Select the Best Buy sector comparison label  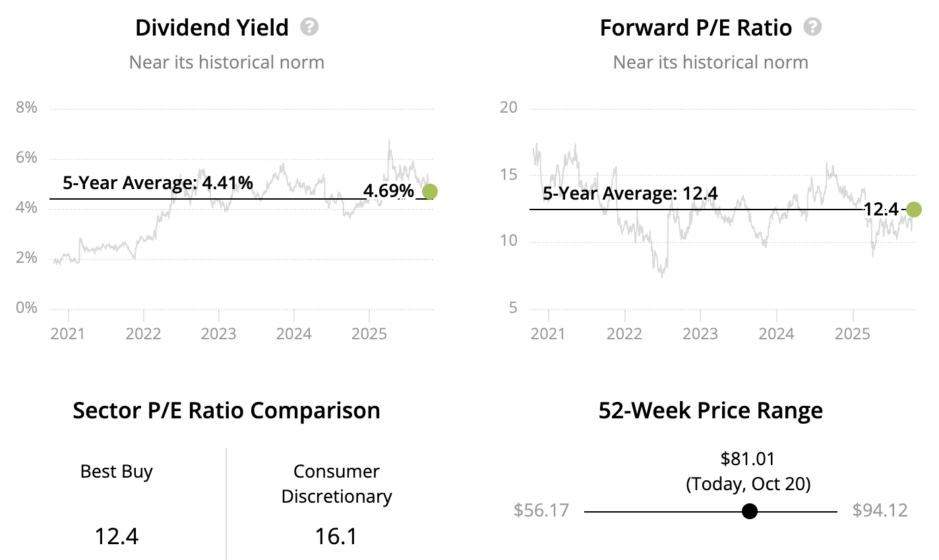coord(117,472)
